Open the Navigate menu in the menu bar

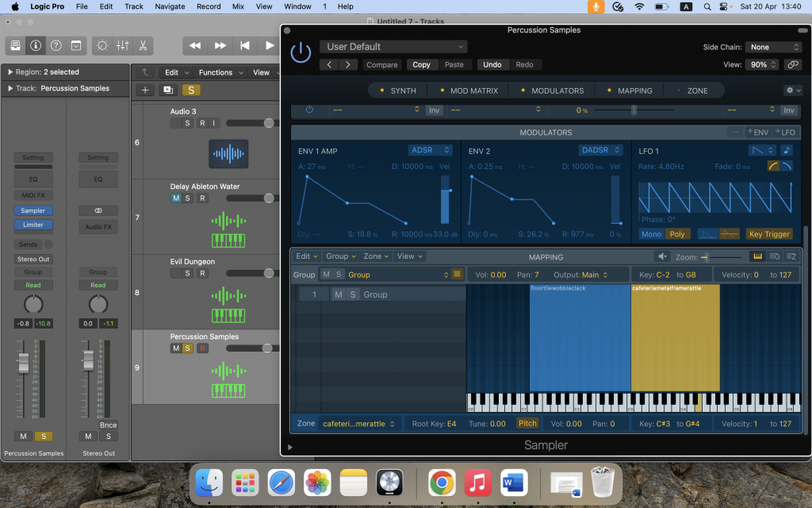tap(170, 6)
